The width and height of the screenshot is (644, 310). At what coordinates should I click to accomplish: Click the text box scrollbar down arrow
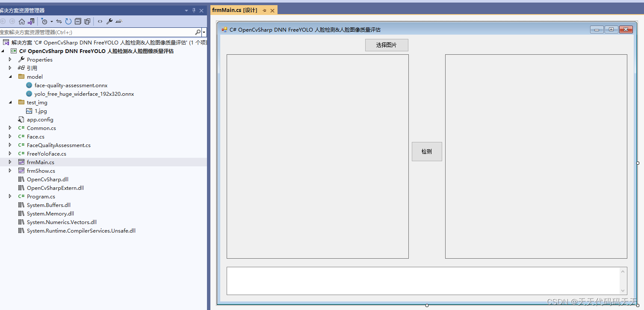pyautogui.click(x=623, y=291)
